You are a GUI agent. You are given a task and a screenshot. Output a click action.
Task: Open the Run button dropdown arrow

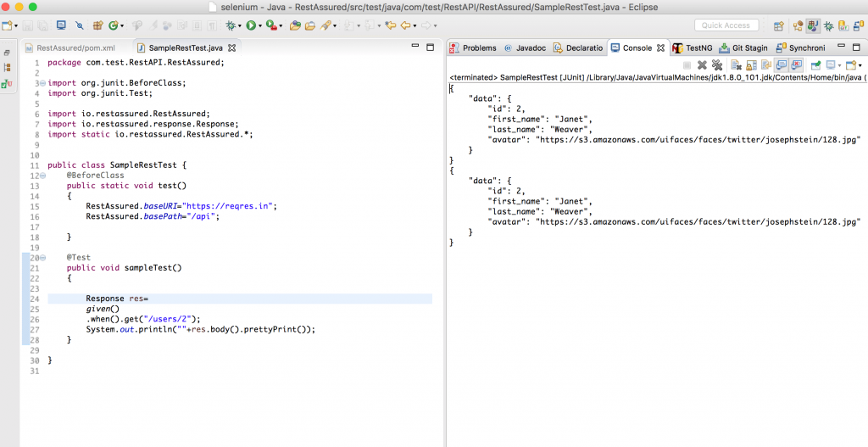pos(259,26)
